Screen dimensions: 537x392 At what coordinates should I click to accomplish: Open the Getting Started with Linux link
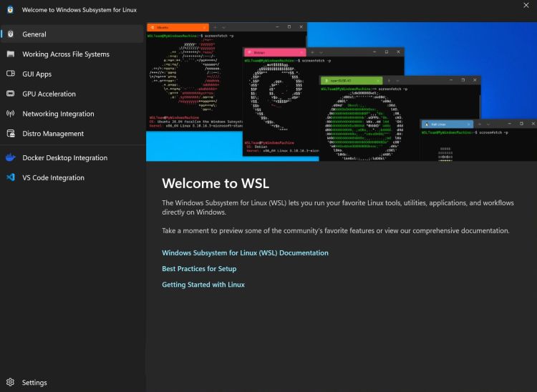click(x=203, y=285)
